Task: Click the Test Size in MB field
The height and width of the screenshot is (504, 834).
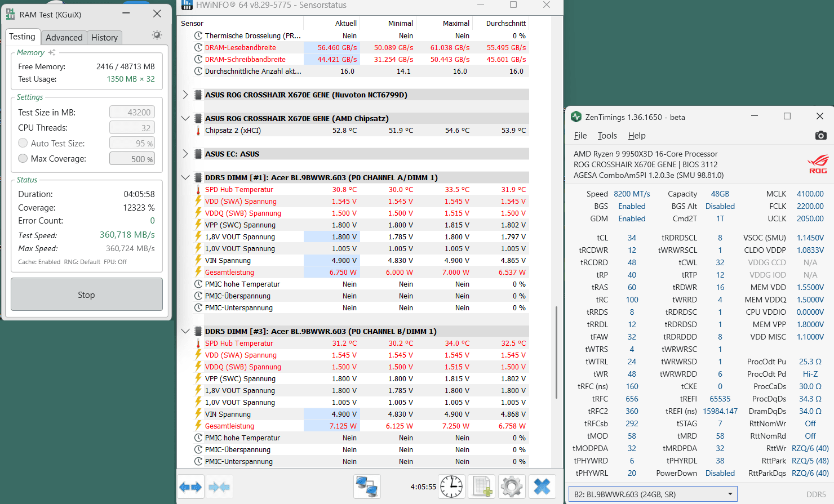Action: point(132,113)
